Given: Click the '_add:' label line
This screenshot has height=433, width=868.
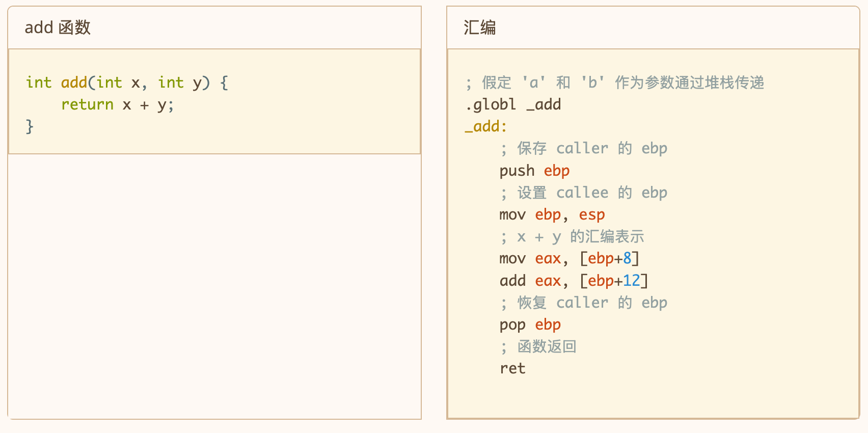Looking at the screenshot, I should (x=486, y=126).
